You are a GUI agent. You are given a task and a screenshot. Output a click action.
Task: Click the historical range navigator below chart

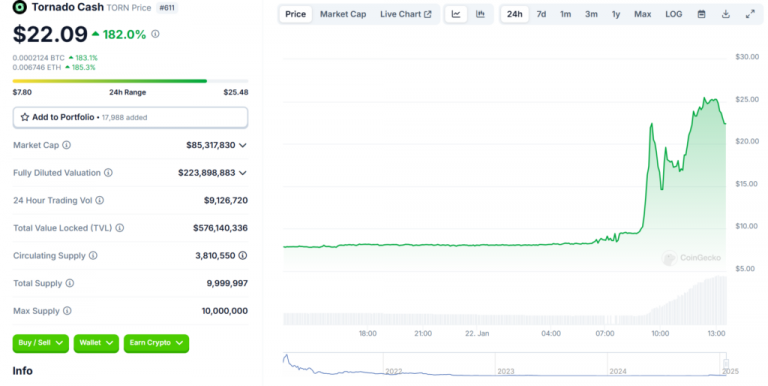(x=505, y=364)
